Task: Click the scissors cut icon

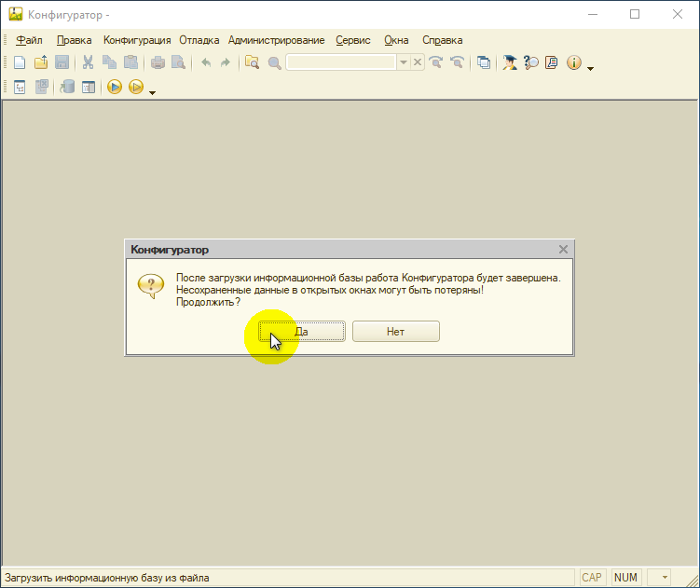Action: click(88, 62)
